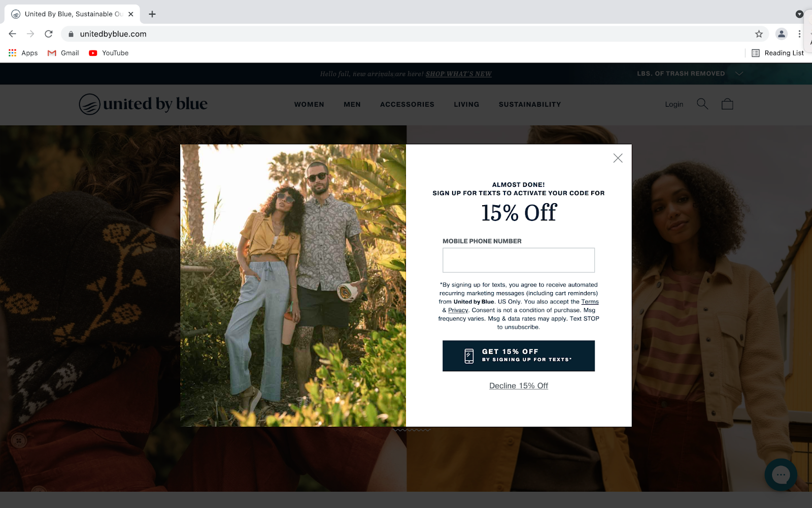Click Get 15% Off by signing up button
Image resolution: width=812 pixels, height=508 pixels.
point(519,356)
